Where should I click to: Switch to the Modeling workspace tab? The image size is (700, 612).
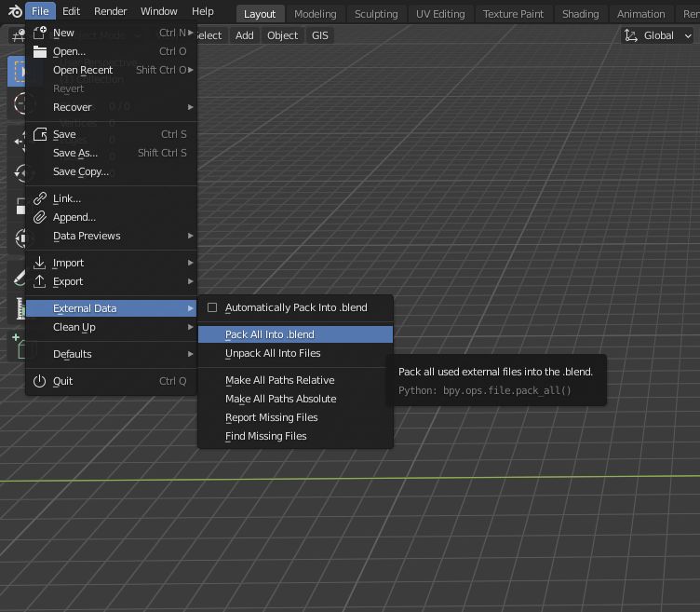point(316,14)
